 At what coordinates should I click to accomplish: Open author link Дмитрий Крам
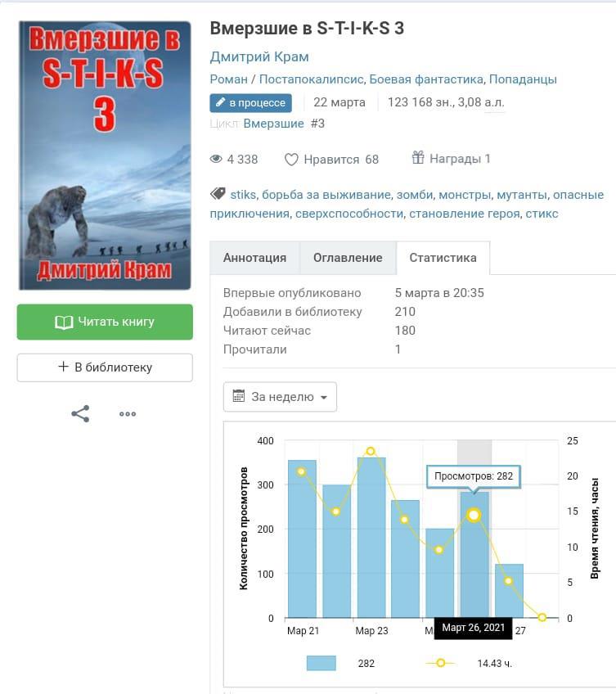tap(259, 56)
